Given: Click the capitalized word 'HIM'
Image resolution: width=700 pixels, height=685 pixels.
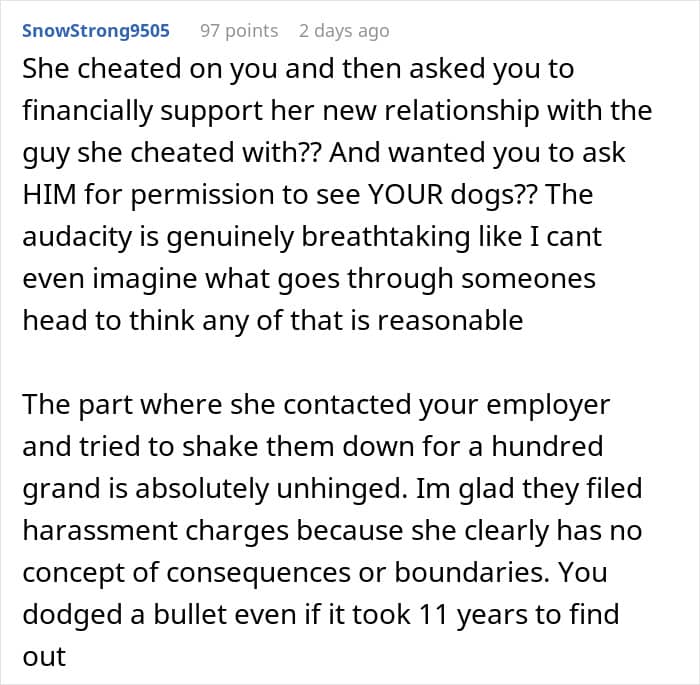Looking at the screenshot, I should pos(53,195).
